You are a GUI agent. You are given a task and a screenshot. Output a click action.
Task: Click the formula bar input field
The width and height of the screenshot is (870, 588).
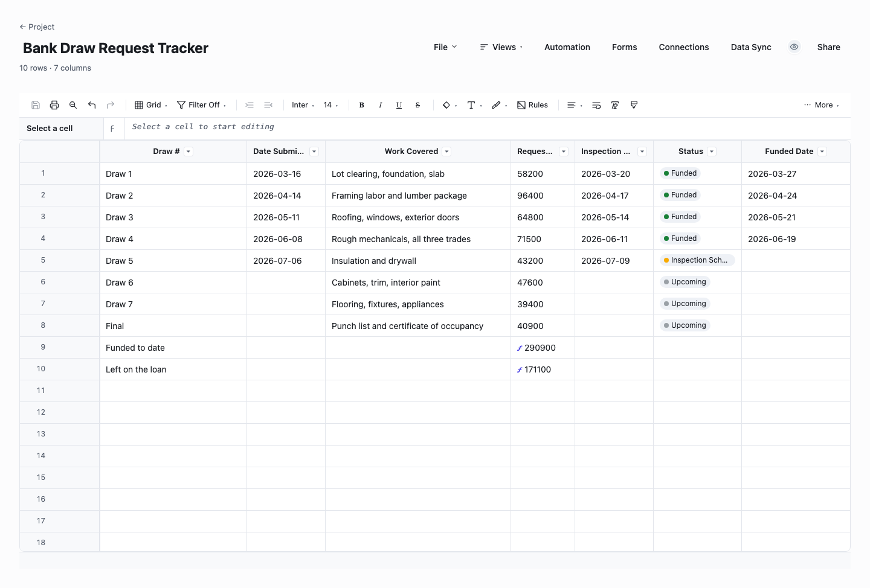point(488,127)
